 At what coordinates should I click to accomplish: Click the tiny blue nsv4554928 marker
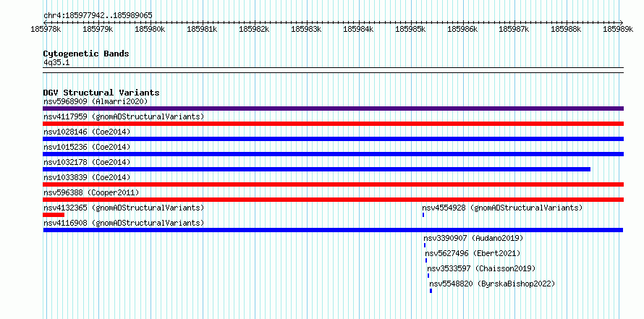click(423, 215)
